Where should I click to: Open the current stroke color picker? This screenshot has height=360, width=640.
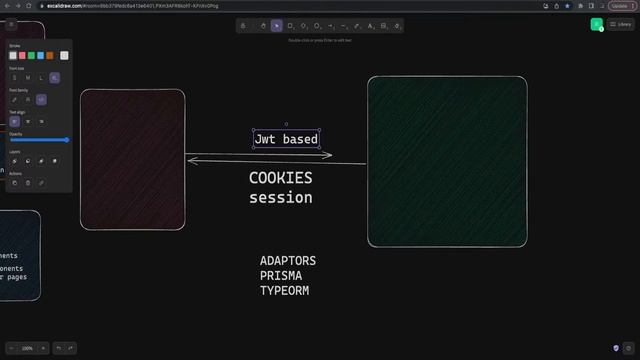coord(64,56)
